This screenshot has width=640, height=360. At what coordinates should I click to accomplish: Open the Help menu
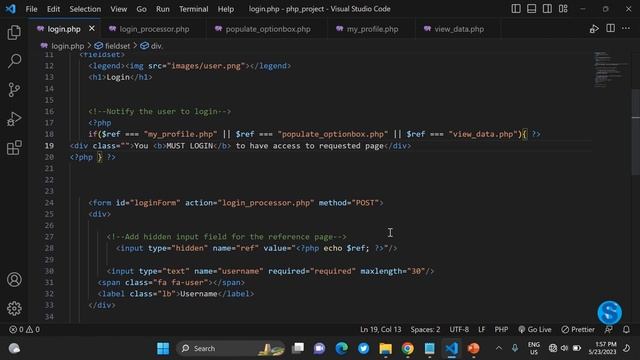click(226, 9)
